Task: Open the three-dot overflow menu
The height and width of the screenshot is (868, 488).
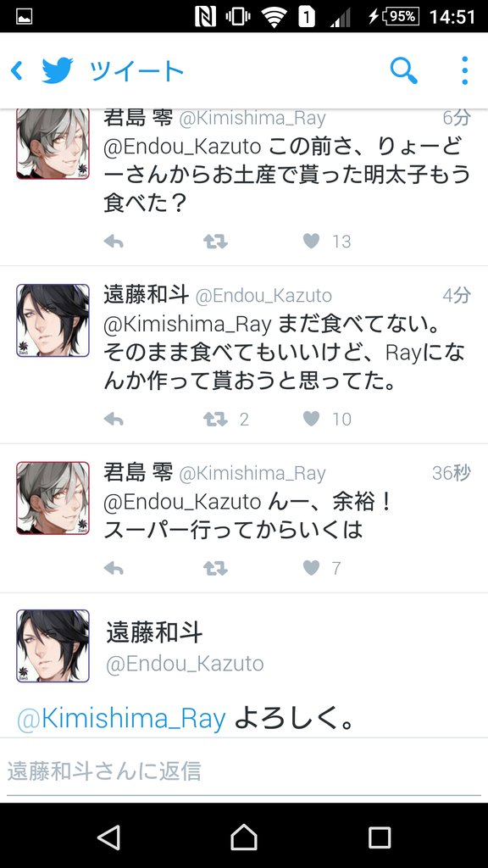Action: (465, 70)
